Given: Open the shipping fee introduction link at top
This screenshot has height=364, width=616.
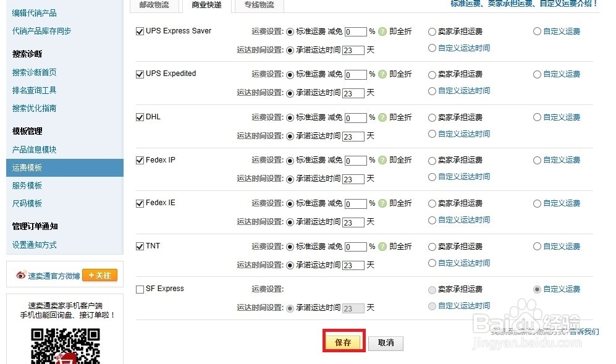Looking at the screenshot, I should (x=524, y=4).
